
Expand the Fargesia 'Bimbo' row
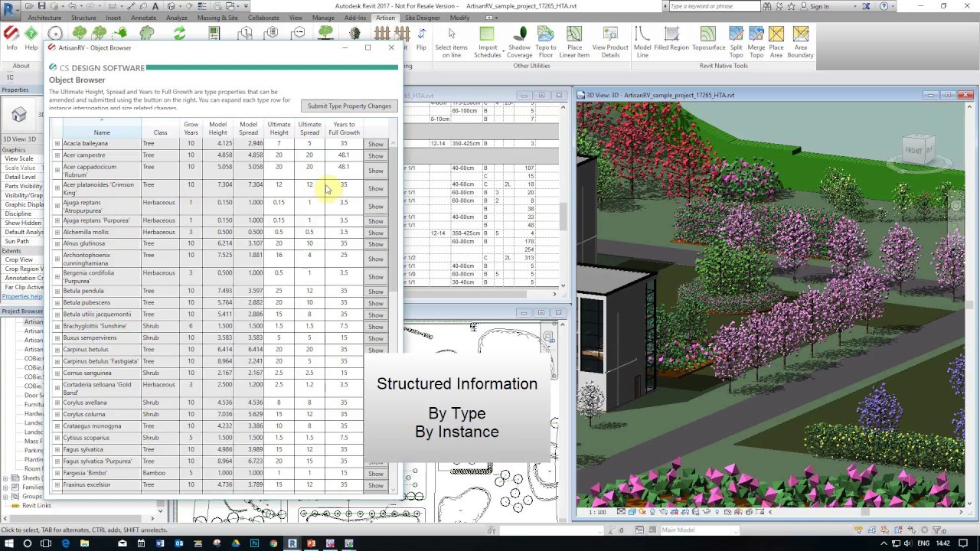click(57, 473)
